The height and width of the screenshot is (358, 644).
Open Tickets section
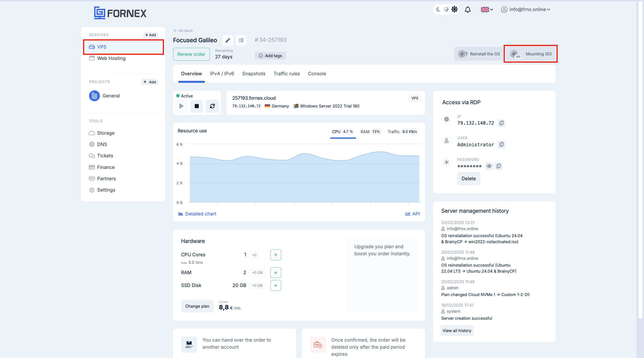tap(101, 156)
